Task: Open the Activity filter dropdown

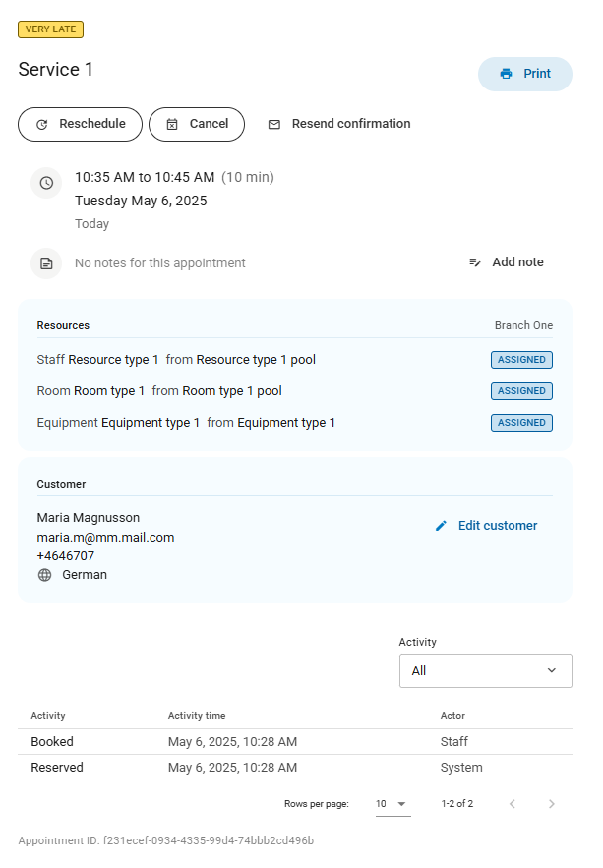Action: click(x=485, y=671)
